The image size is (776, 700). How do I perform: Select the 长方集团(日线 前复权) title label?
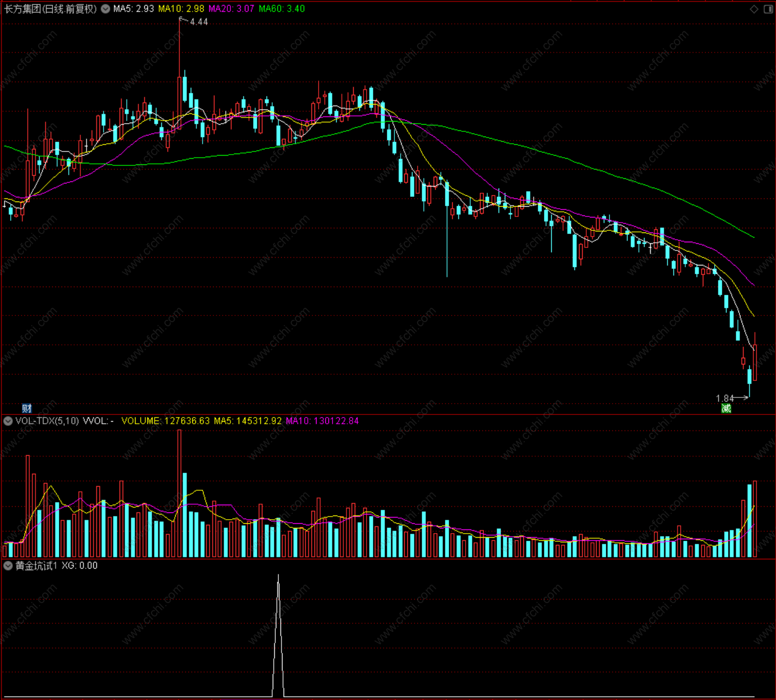(x=51, y=9)
